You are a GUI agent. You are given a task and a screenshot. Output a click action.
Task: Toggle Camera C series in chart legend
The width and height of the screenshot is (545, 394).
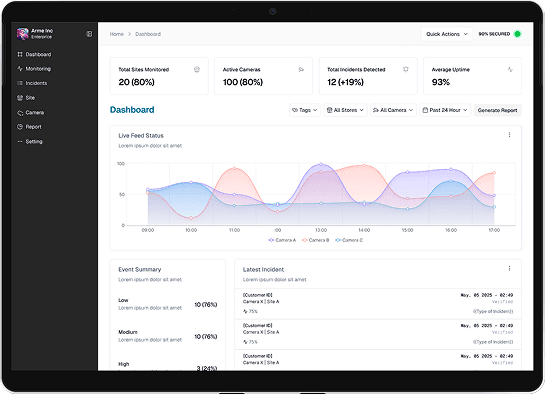349,240
